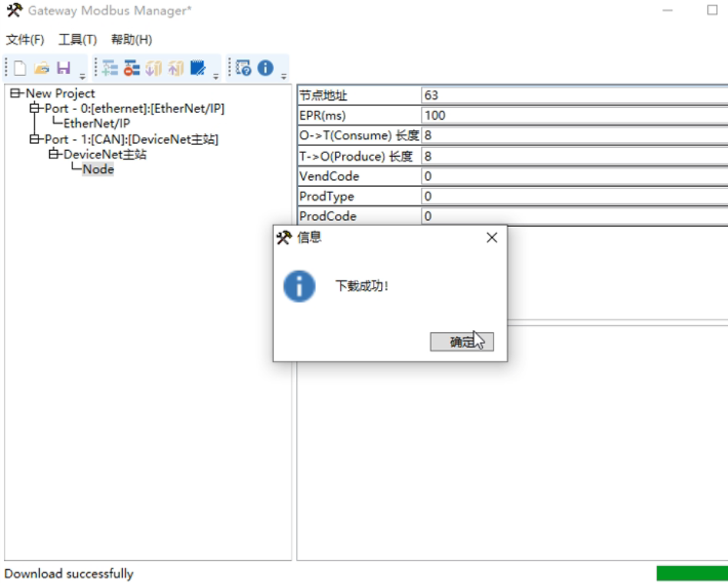Image resolution: width=728 pixels, height=583 pixels.
Task: Click the help document toolbar icon
Action: click(x=244, y=68)
